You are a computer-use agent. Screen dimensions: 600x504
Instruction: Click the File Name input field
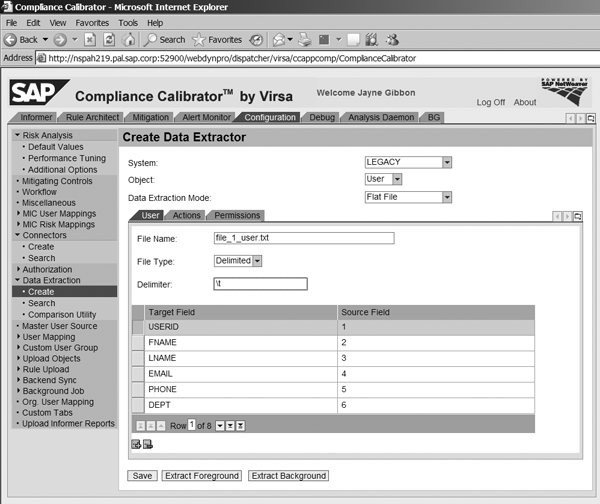(304, 238)
